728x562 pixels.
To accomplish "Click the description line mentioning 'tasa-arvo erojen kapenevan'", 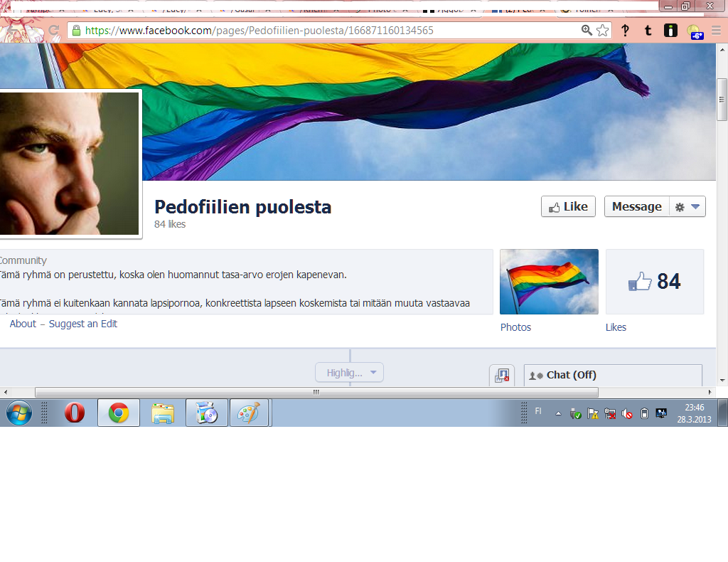I will [173, 275].
